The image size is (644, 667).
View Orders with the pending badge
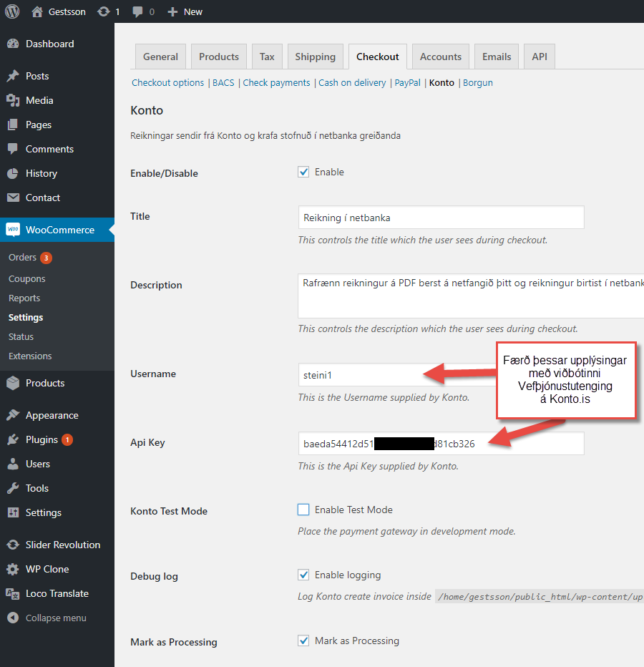point(21,257)
